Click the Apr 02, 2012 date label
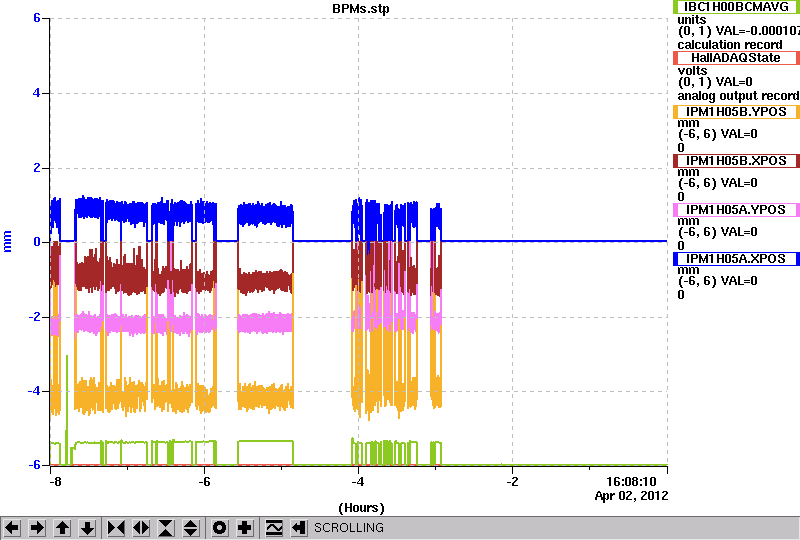Viewport: 800px width, 540px height. pos(631,496)
